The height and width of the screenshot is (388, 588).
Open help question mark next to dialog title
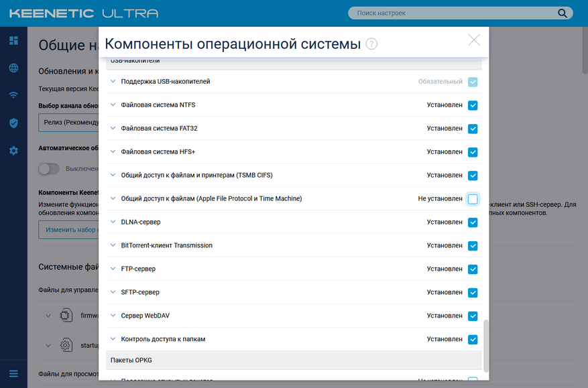tap(371, 44)
